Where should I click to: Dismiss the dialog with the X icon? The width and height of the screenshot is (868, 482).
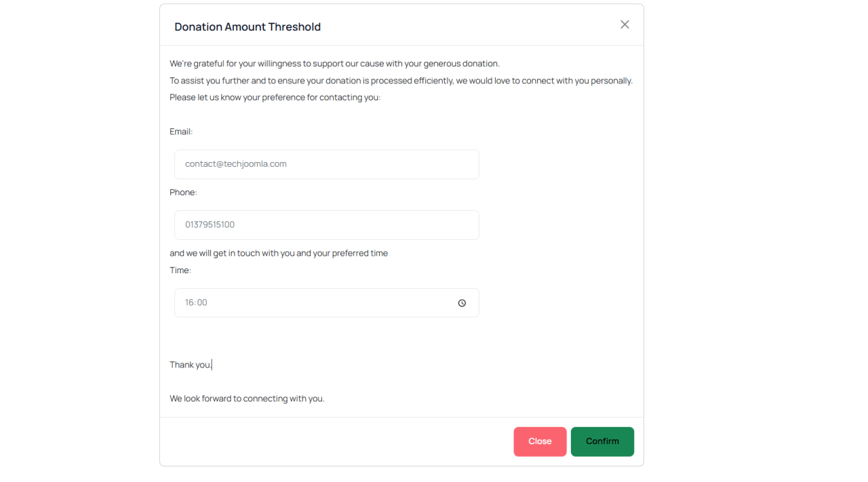(625, 25)
